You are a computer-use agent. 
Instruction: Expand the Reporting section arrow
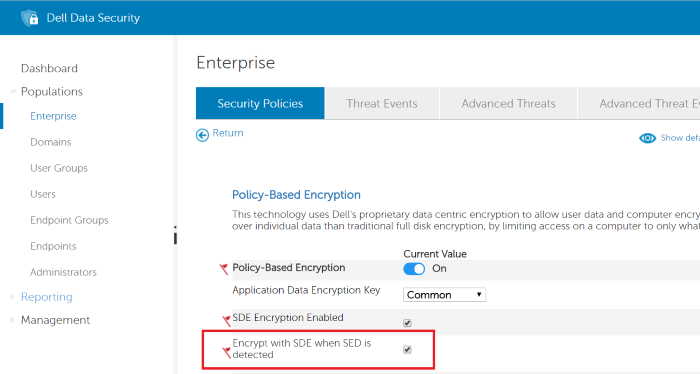12,297
